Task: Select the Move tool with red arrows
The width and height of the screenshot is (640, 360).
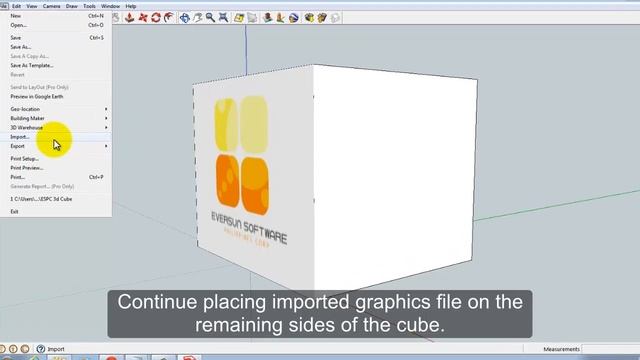Action: tap(143, 18)
